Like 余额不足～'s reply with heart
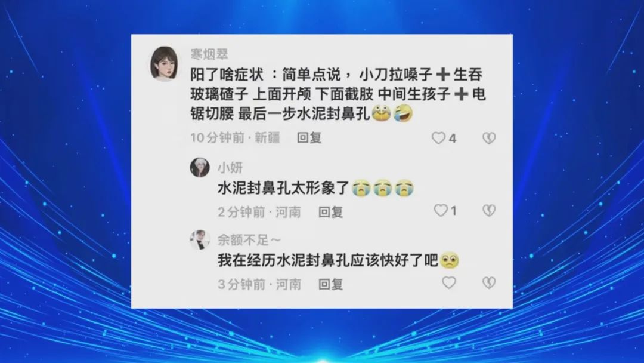The image size is (644, 363). click(449, 283)
